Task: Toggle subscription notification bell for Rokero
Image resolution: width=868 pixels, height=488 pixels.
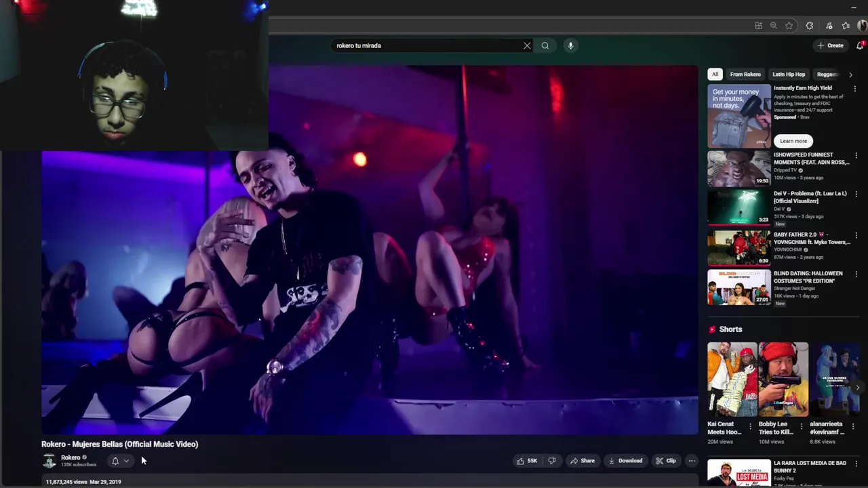Action: tap(115, 461)
